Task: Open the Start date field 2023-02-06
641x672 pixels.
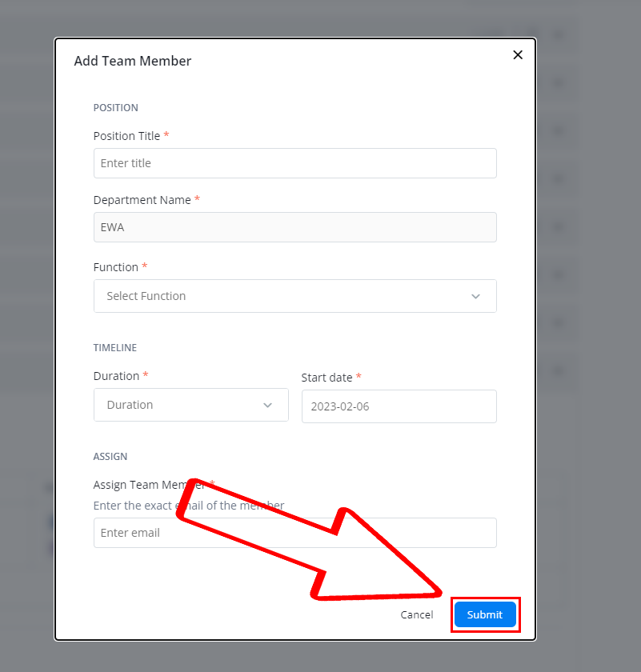Action: coord(399,406)
